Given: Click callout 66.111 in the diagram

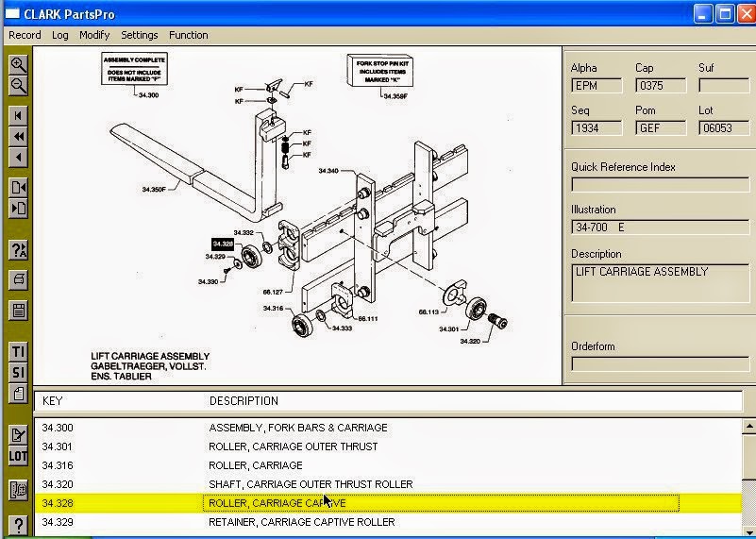Looking at the screenshot, I should click(368, 319).
